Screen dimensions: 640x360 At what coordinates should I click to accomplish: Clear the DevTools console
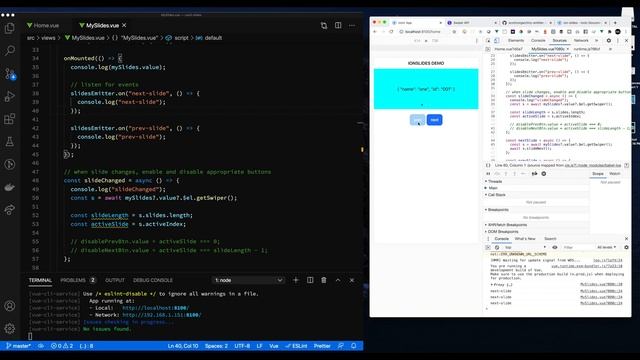coord(497,247)
